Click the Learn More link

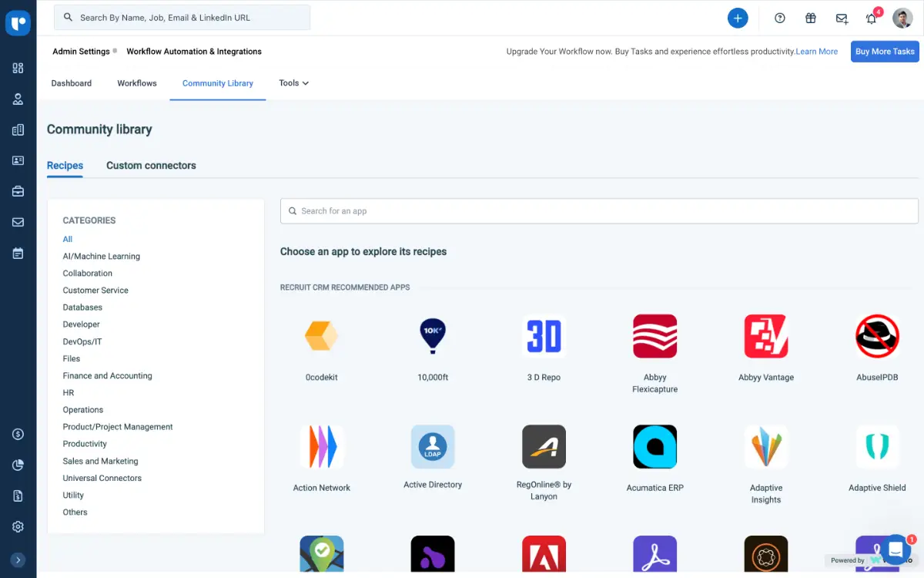(817, 51)
